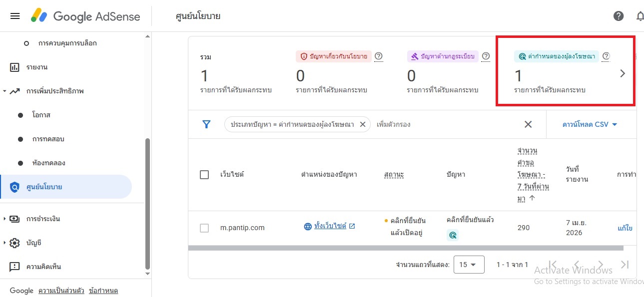This screenshot has height=297, width=644.
Task: Open ความคิดเห็น in the sidebar
Action: point(43,267)
